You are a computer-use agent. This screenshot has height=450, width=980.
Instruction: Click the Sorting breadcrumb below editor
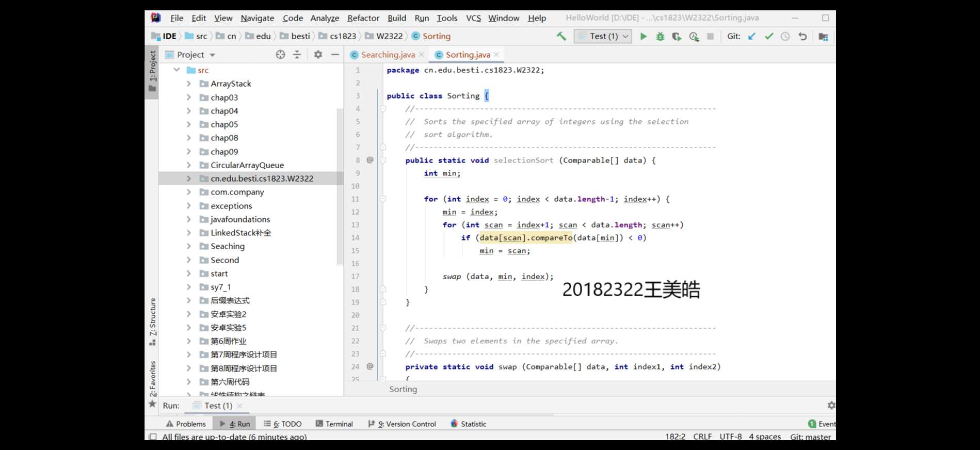coord(403,389)
